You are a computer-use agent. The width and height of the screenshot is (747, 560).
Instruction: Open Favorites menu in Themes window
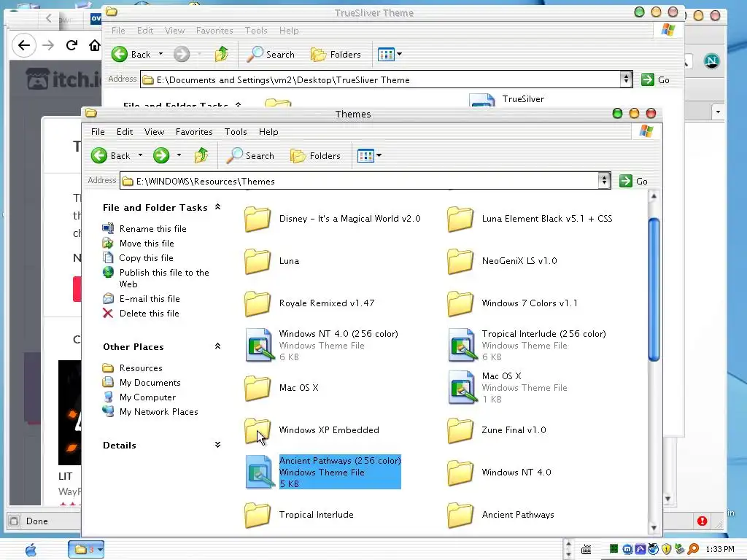point(194,132)
